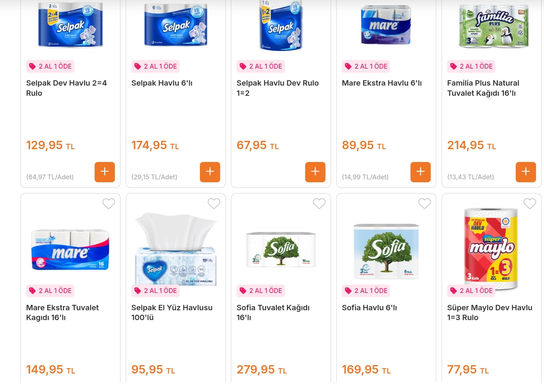
Task: Add Selpak Havlu Dev Rulo 1=2 to cart
Action: pyautogui.click(x=315, y=172)
